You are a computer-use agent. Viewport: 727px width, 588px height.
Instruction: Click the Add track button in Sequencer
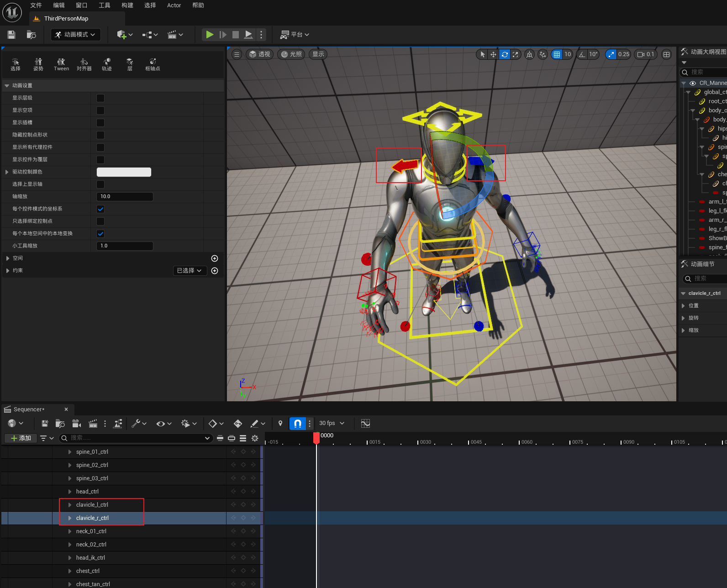click(21, 438)
